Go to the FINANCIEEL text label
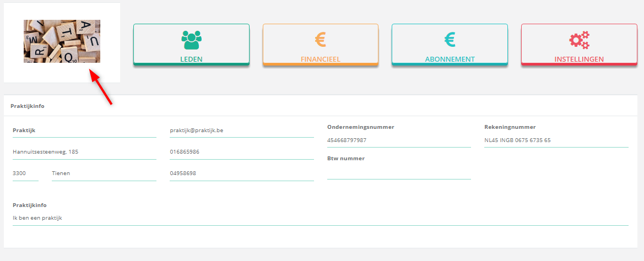The image size is (644, 261). coord(320,59)
